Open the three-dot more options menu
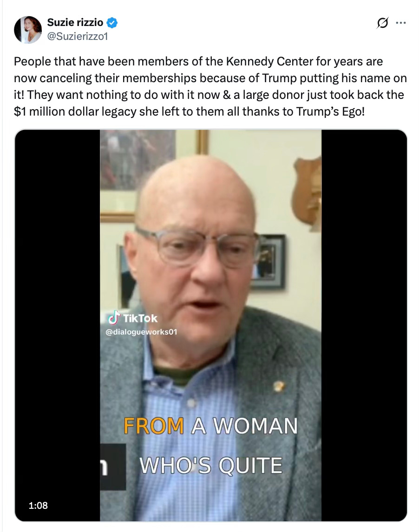This screenshot has width=419, height=532. pos(401,23)
